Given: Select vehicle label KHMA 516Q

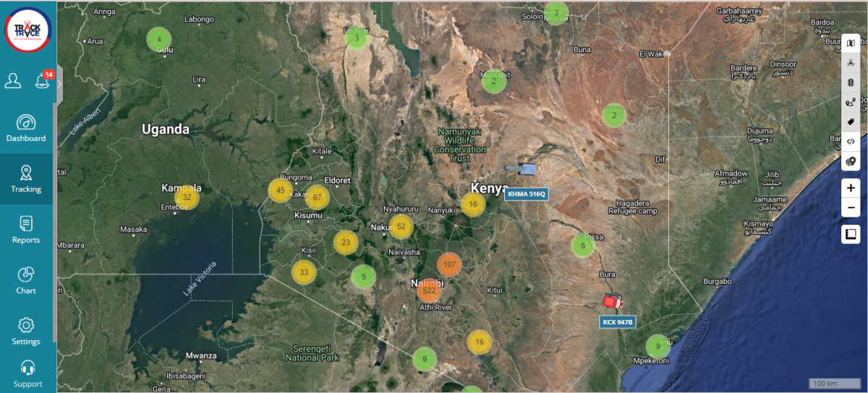Looking at the screenshot, I should tap(526, 194).
